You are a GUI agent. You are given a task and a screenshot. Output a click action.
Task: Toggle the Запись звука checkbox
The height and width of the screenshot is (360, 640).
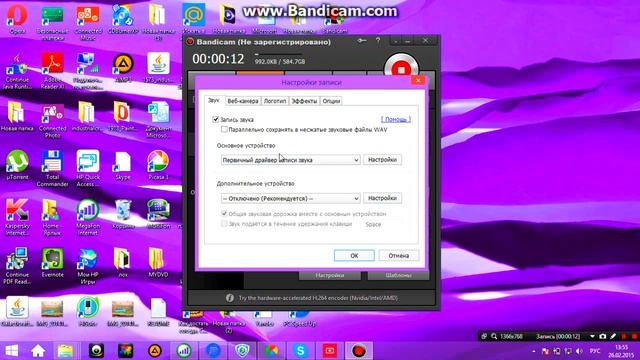(x=216, y=120)
